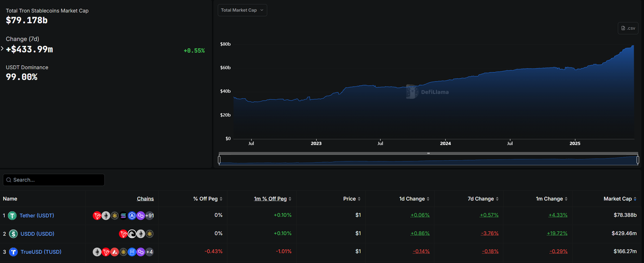Click the $429.46m market cap value

click(x=623, y=234)
